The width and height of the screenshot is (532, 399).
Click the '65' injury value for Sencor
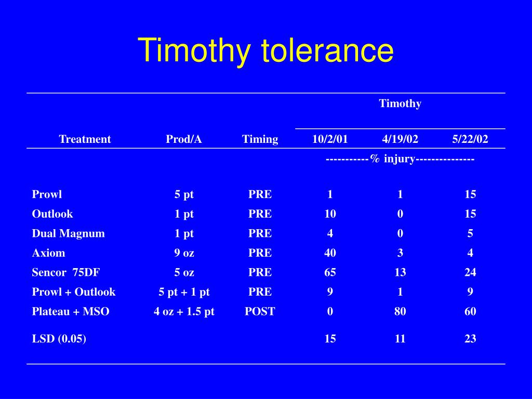[330, 272]
